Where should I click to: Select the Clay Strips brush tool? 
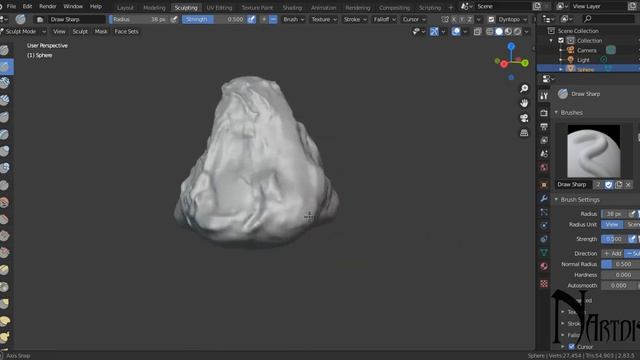pyautogui.click(x=4, y=100)
